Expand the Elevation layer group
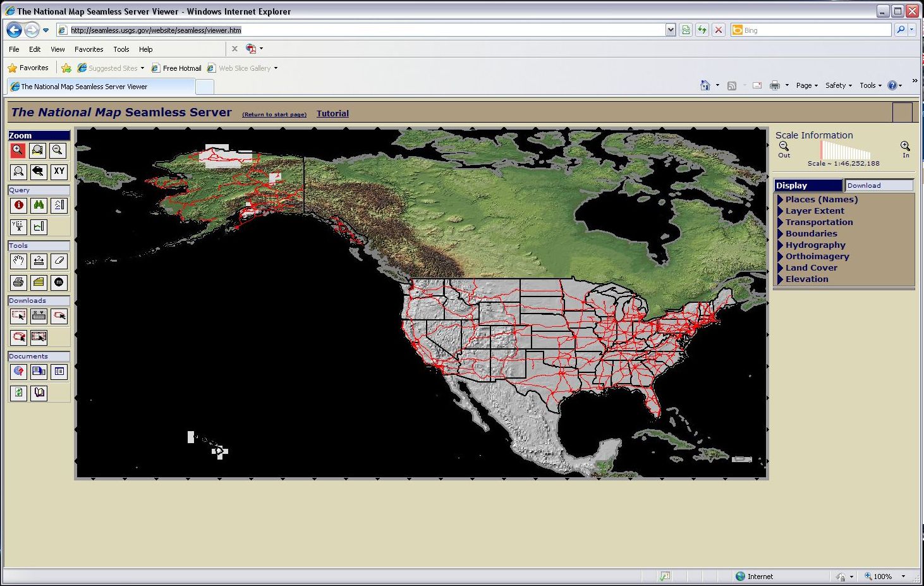This screenshot has width=924, height=586. pyautogui.click(x=806, y=279)
